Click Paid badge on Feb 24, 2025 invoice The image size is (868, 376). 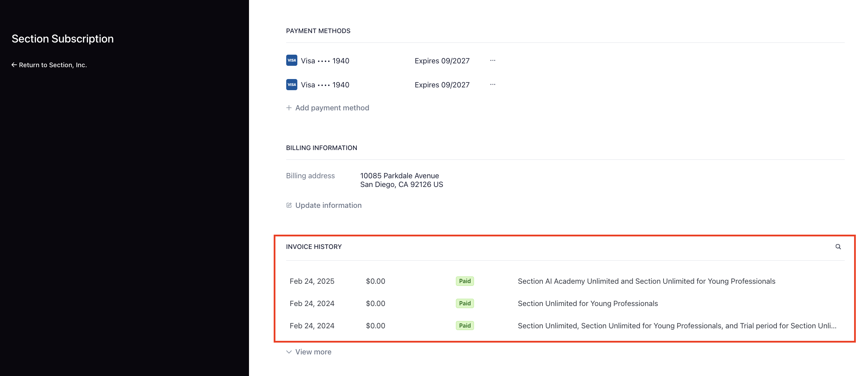pyautogui.click(x=465, y=281)
